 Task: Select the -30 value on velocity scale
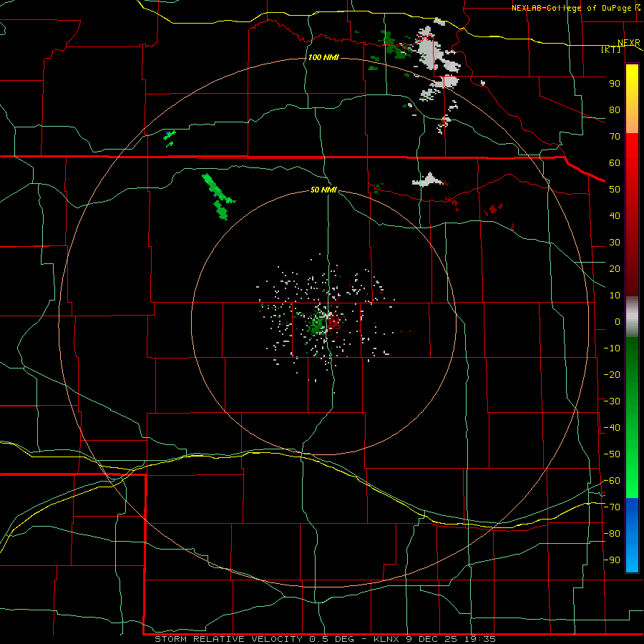coord(612,401)
